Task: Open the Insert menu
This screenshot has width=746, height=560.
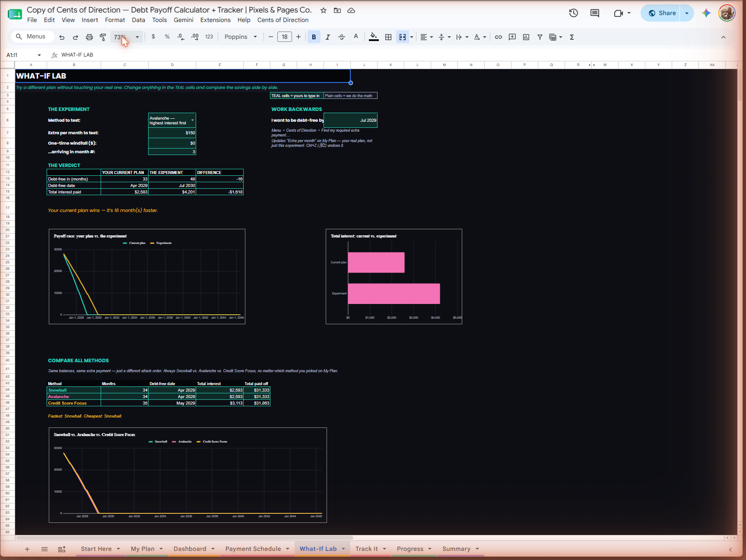Action: (x=90, y=20)
